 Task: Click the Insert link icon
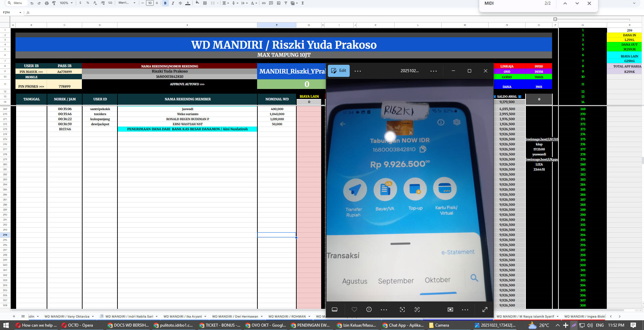click(x=264, y=3)
